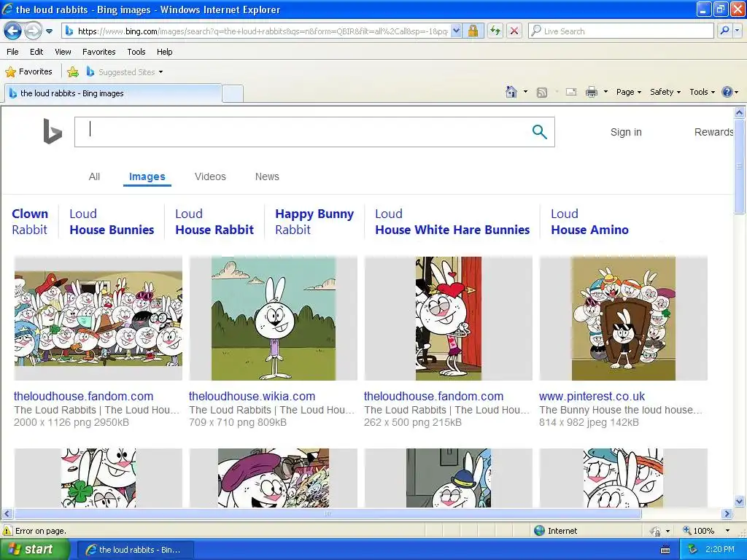Viewport: 747px width, 560px height.
Task: Click the Loud House Bunnies suggestion
Action: pyautogui.click(x=112, y=222)
